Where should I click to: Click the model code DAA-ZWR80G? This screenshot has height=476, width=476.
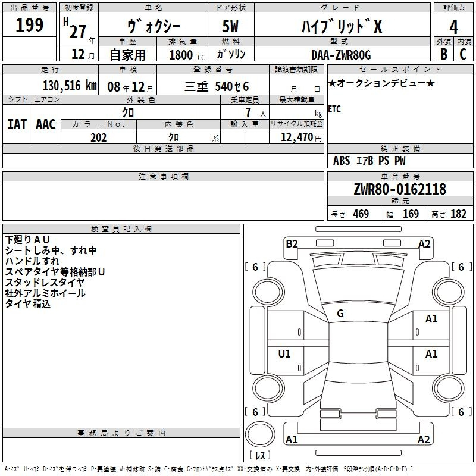[340, 55]
